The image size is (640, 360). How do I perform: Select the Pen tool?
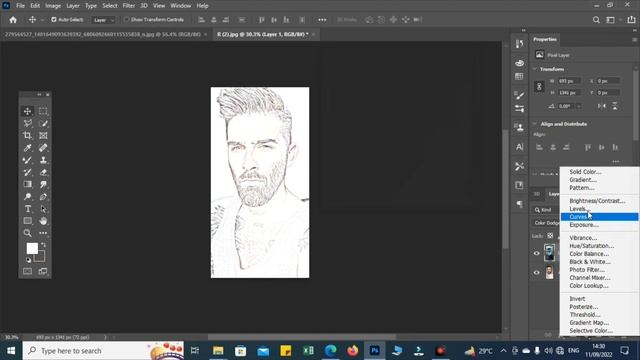pos(43,197)
